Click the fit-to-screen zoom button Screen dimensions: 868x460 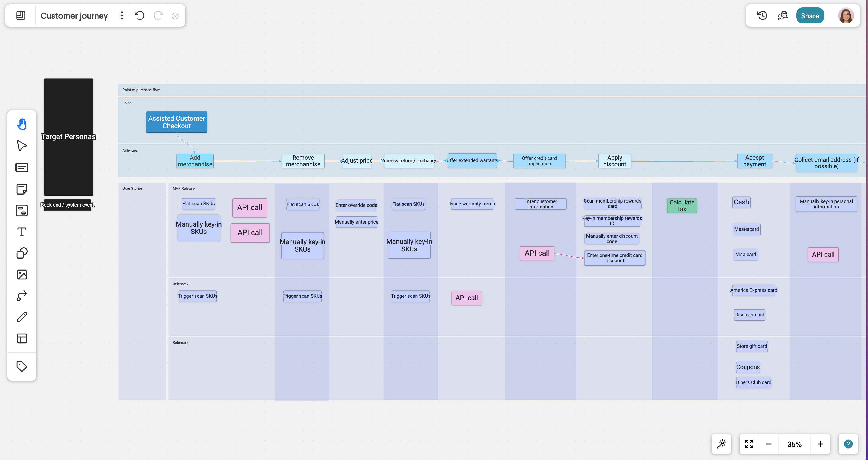749,443
